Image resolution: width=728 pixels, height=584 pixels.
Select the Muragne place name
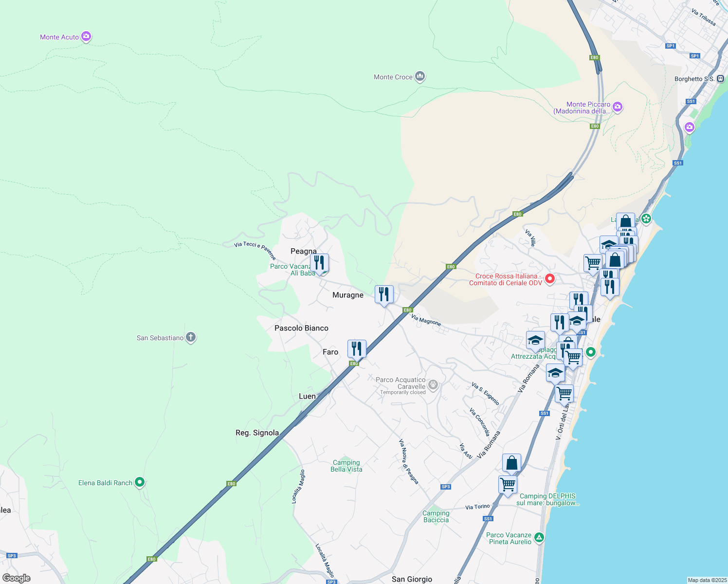(x=348, y=295)
